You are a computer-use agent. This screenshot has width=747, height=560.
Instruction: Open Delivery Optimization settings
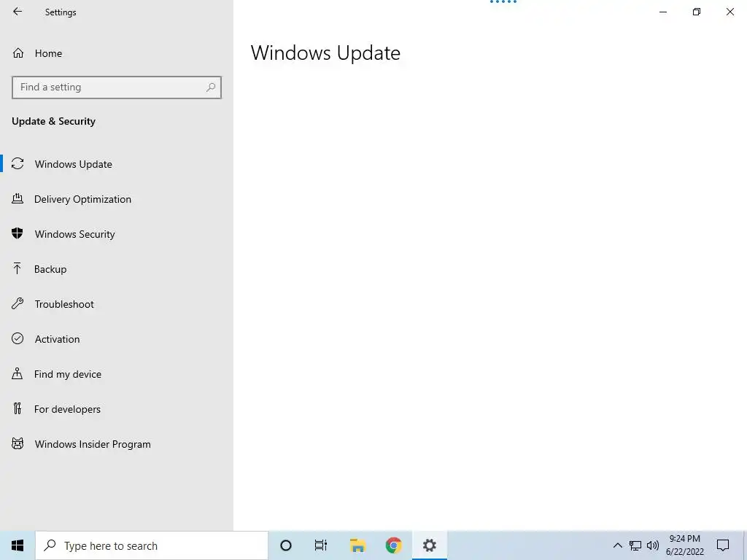(117, 199)
